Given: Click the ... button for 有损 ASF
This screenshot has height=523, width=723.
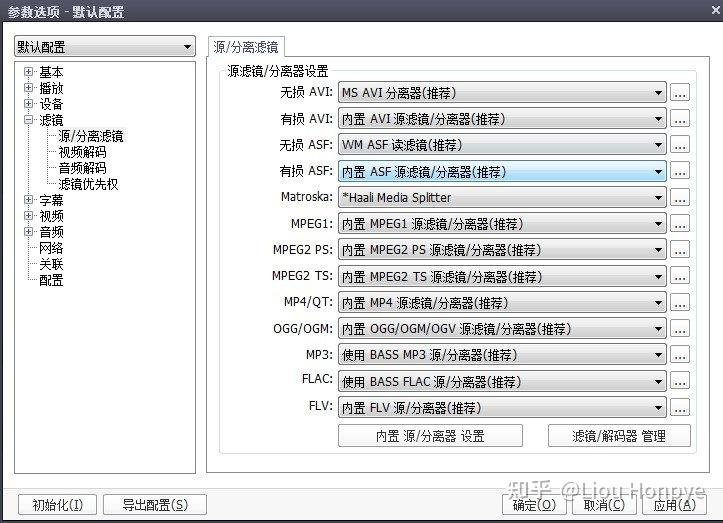Looking at the screenshot, I should [x=680, y=172].
